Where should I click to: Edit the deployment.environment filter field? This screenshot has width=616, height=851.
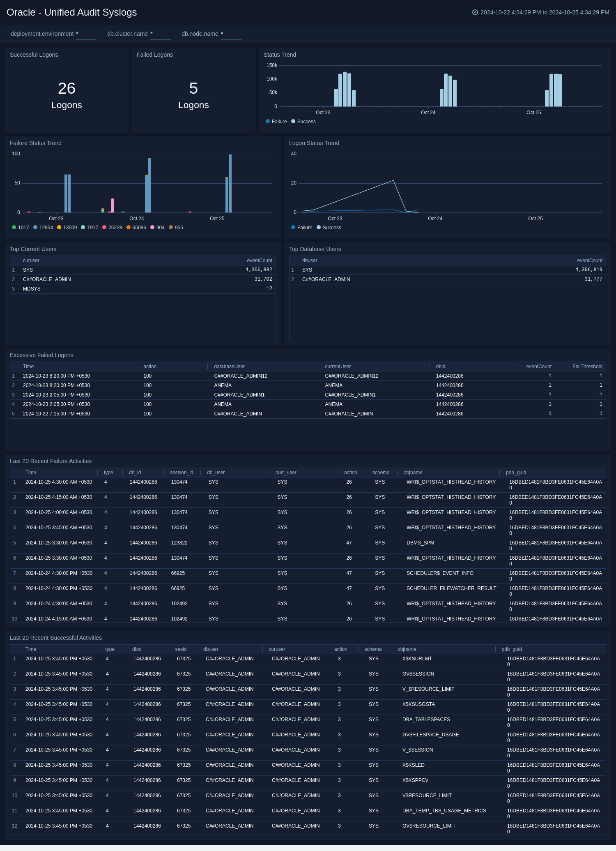(x=86, y=34)
